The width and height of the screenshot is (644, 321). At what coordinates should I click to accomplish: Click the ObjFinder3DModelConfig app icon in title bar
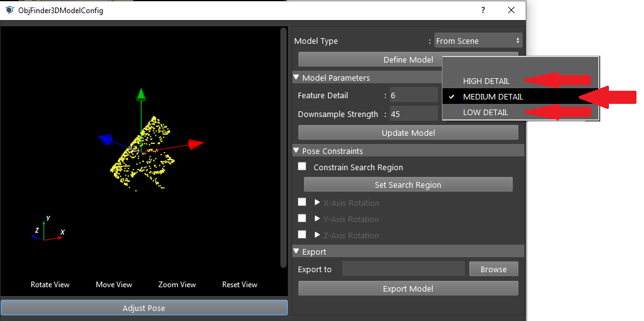[x=9, y=10]
